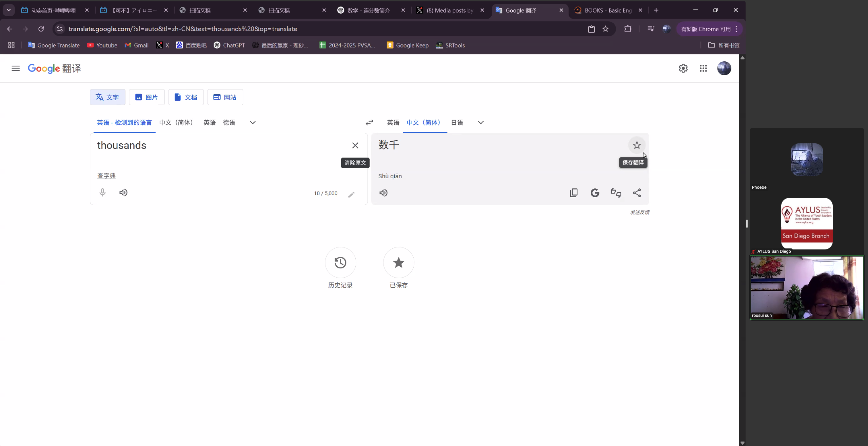868x446 pixels.
Task: Open the 所有书签 all bookmarks folder
Action: point(724,45)
